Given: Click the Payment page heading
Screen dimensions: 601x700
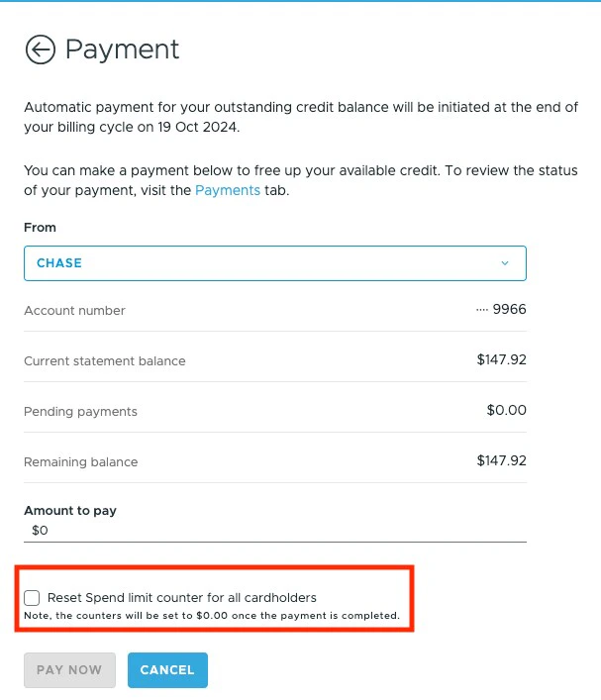Looking at the screenshot, I should (122, 50).
